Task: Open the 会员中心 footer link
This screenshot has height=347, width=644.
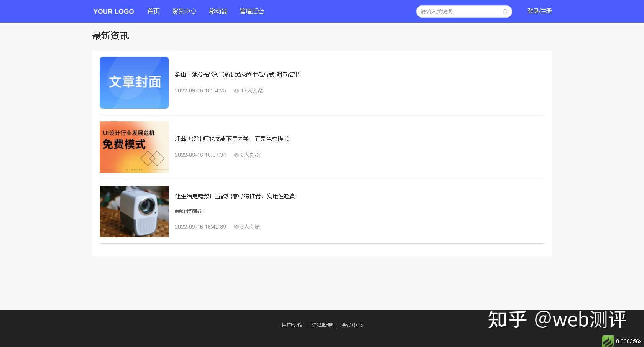Action: coord(352,325)
